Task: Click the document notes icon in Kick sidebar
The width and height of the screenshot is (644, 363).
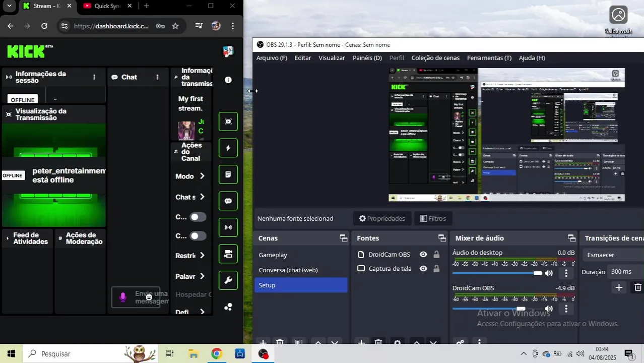Action: (228, 174)
